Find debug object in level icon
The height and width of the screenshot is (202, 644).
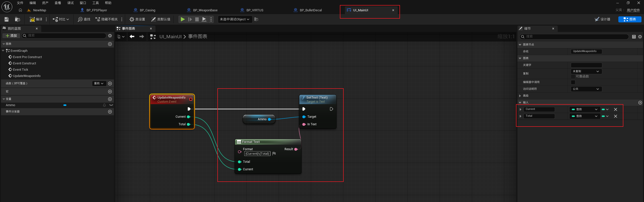[x=256, y=19]
